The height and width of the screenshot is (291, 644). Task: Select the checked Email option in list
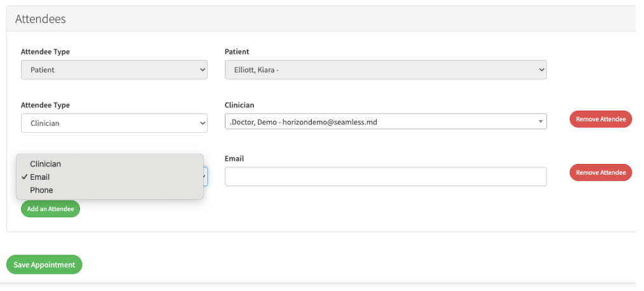[x=40, y=177]
